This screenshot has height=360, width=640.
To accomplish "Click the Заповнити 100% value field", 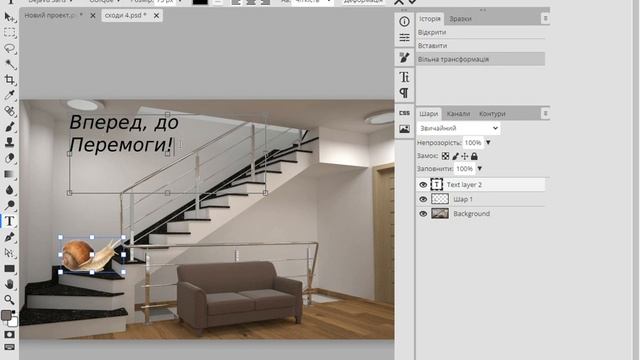I will [x=464, y=169].
